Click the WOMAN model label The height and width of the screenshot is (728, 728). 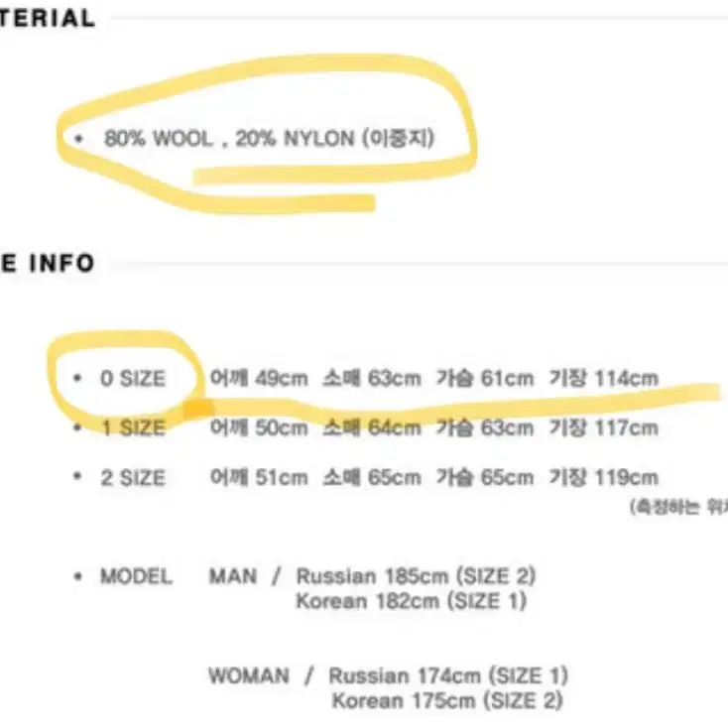249,675
